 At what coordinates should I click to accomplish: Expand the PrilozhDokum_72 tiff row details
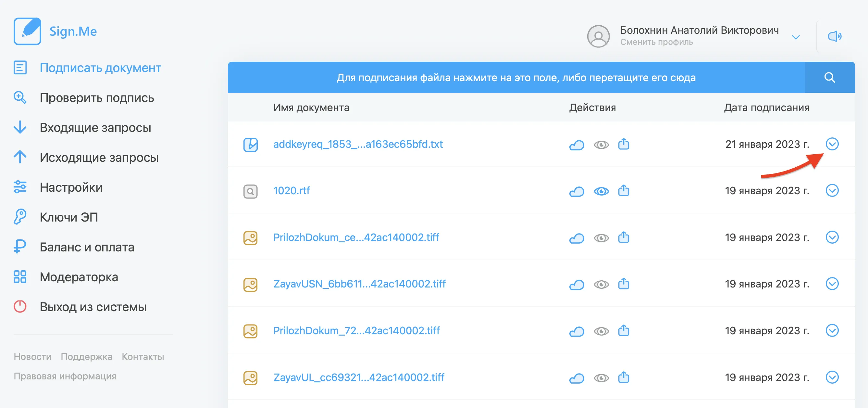pos(832,330)
